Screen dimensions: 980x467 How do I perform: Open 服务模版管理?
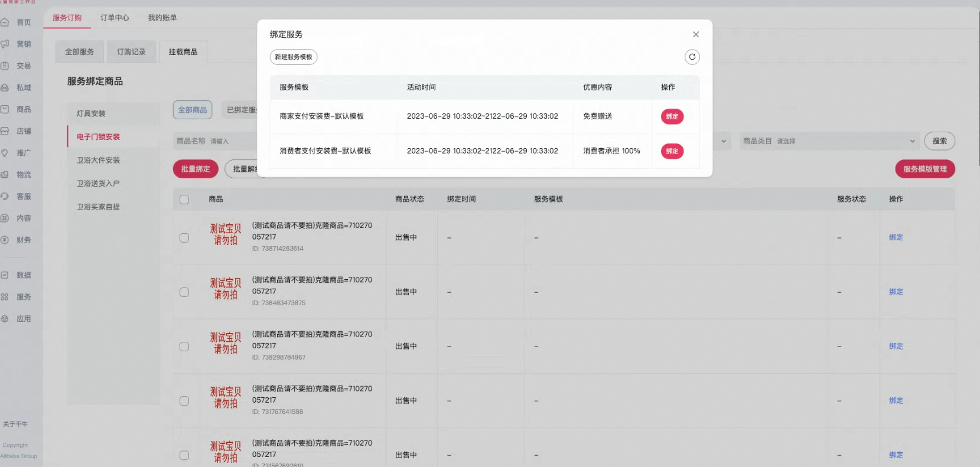[925, 169]
